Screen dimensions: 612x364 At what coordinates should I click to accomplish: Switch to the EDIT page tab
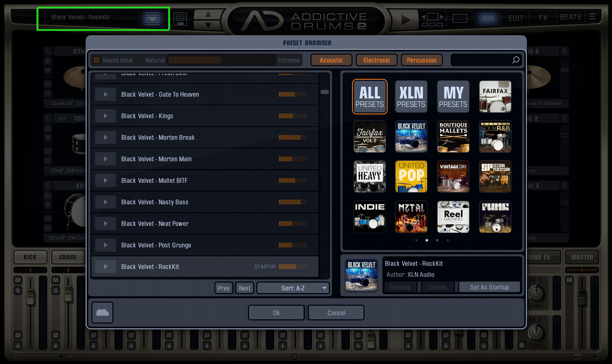(x=516, y=18)
